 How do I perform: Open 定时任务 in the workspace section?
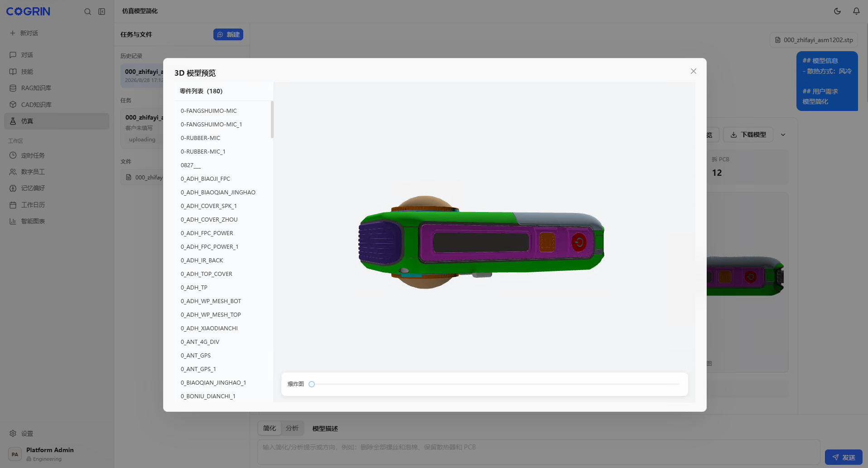[x=57, y=155]
